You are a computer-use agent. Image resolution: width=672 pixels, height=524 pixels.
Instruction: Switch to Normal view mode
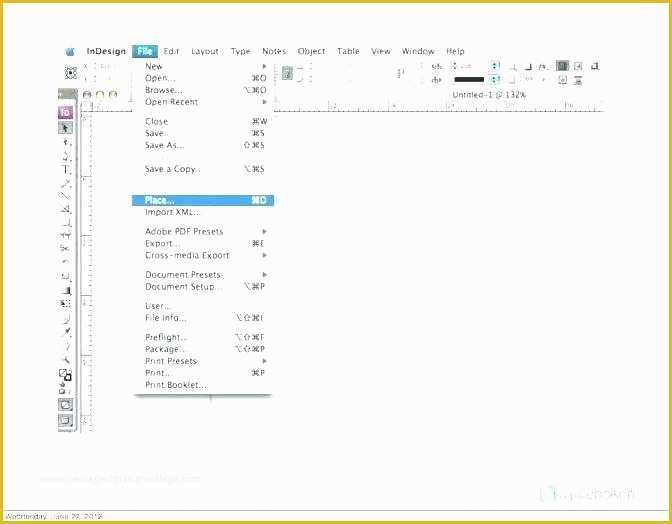pyautogui.click(x=65, y=404)
